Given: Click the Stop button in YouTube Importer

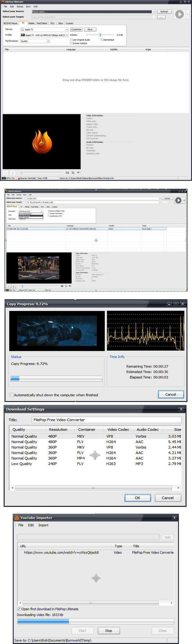Looking at the screenshot, I should pos(108,631).
